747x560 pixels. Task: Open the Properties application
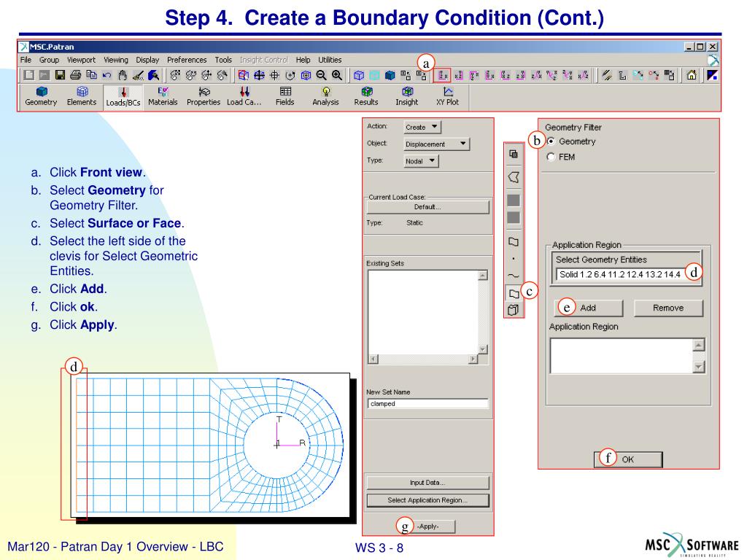[204, 96]
